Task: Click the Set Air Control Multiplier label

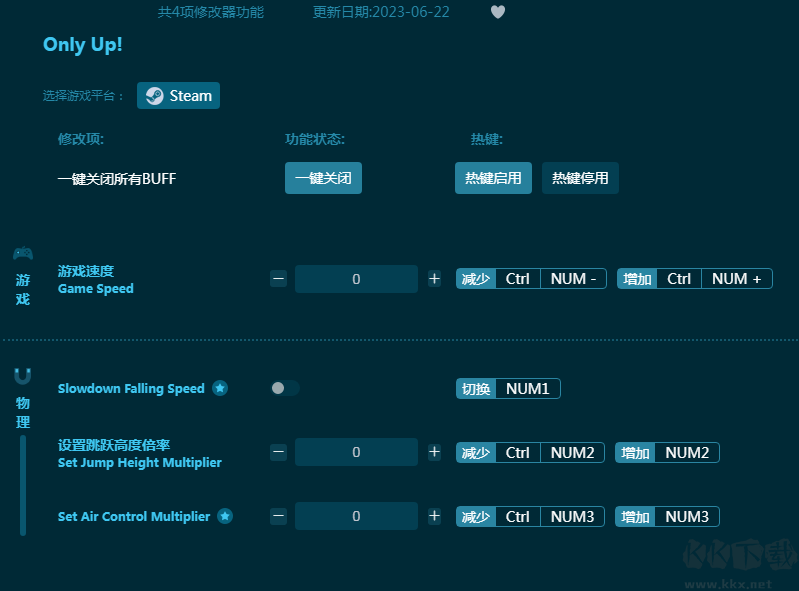Action: pos(134,516)
